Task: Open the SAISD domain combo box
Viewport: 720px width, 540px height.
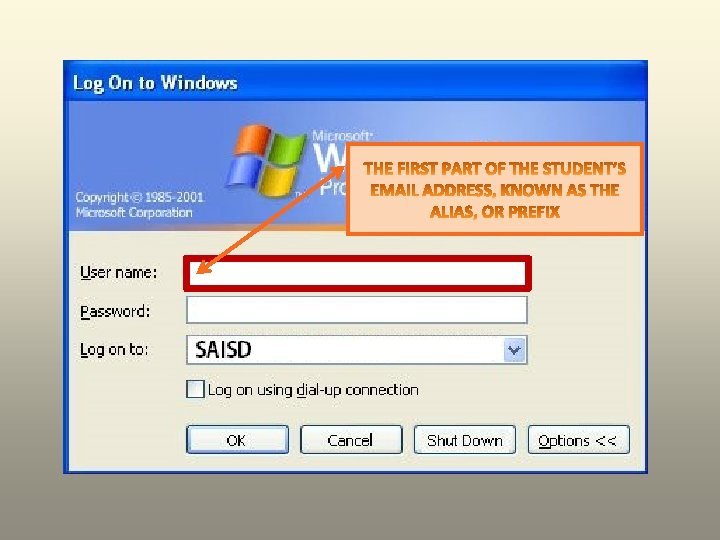Action: click(x=356, y=350)
